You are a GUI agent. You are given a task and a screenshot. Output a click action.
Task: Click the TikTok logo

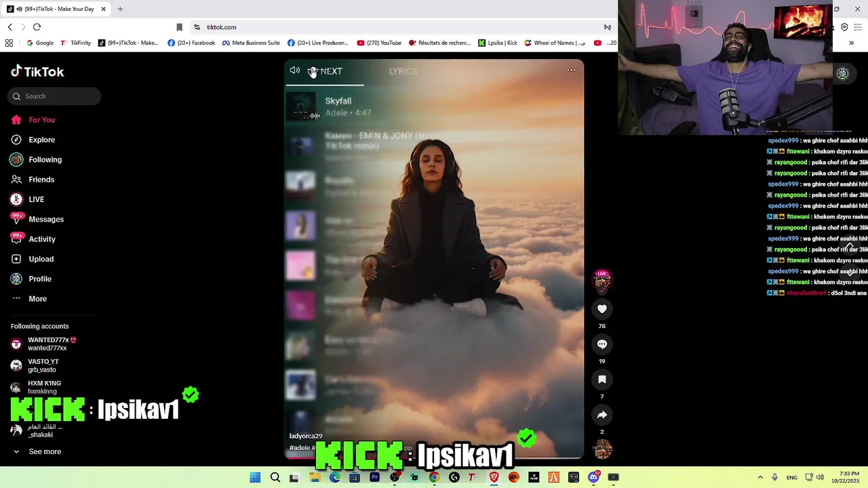pyautogui.click(x=37, y=71)
